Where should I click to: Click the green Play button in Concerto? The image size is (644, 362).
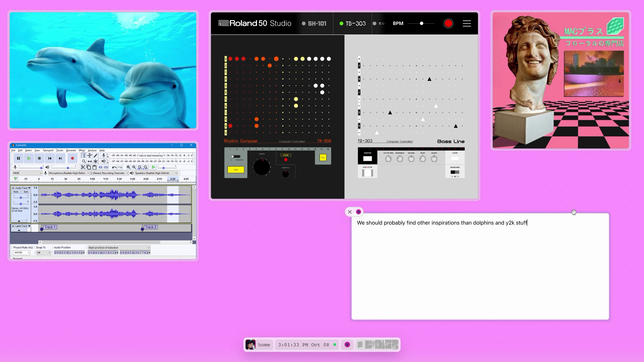29,158
